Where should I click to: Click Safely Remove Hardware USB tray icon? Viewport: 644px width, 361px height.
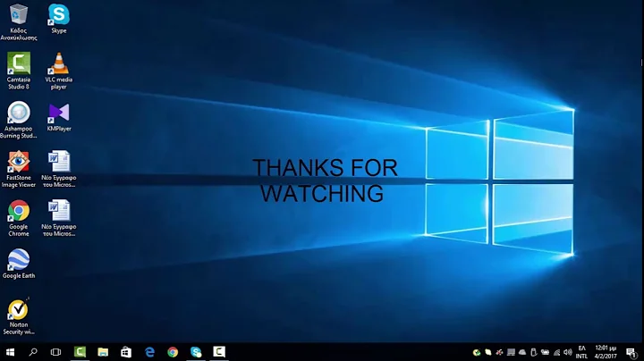coord(533,352)
